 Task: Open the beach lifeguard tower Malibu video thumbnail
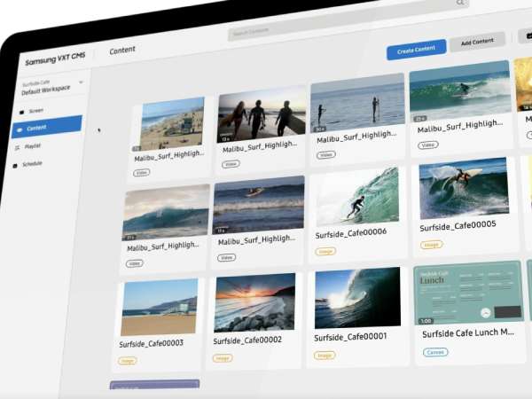pos(172,124)
